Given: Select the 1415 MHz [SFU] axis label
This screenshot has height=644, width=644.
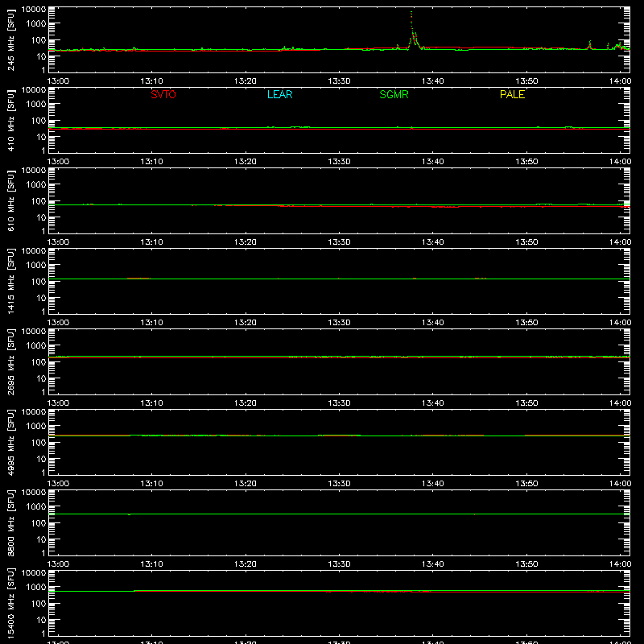Looking at the screenshot, I should click(10, 281).
